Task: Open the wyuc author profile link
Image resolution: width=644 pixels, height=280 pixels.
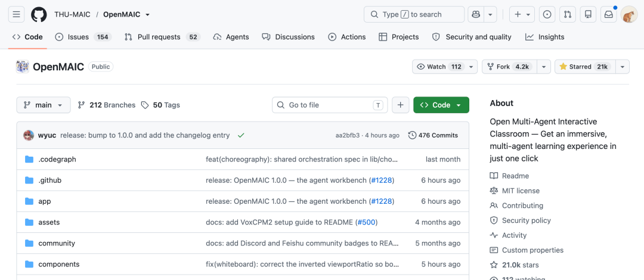Action: coord(47,135)
